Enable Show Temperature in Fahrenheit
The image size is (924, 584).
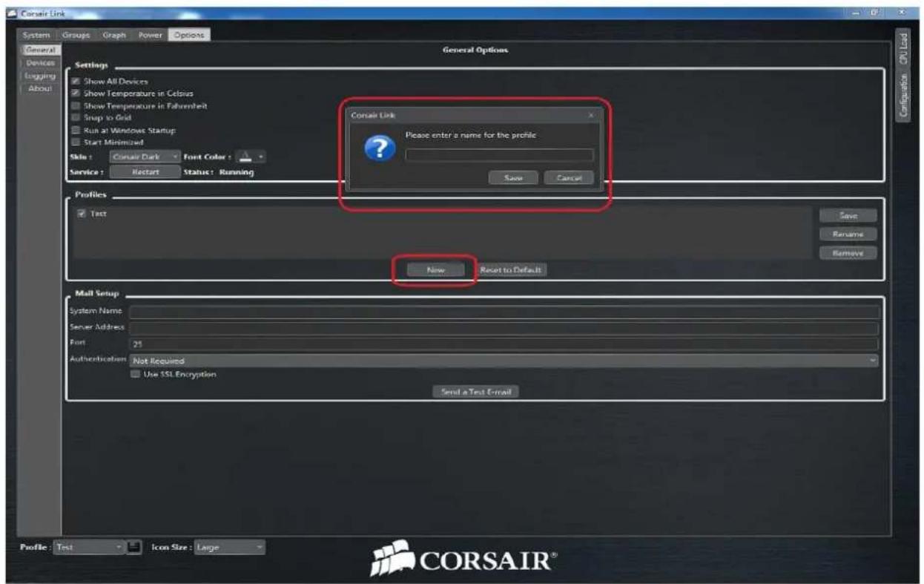click(x=75, y=106)
